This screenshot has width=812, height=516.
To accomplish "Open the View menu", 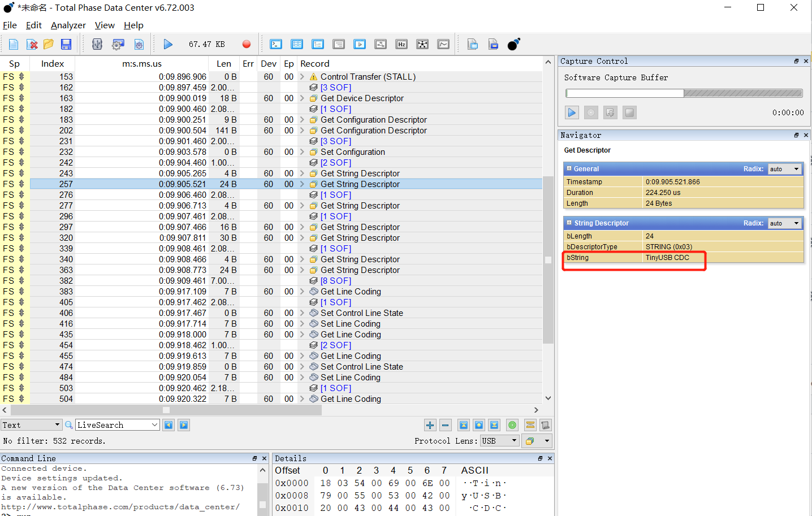I will tap(105, 25).
